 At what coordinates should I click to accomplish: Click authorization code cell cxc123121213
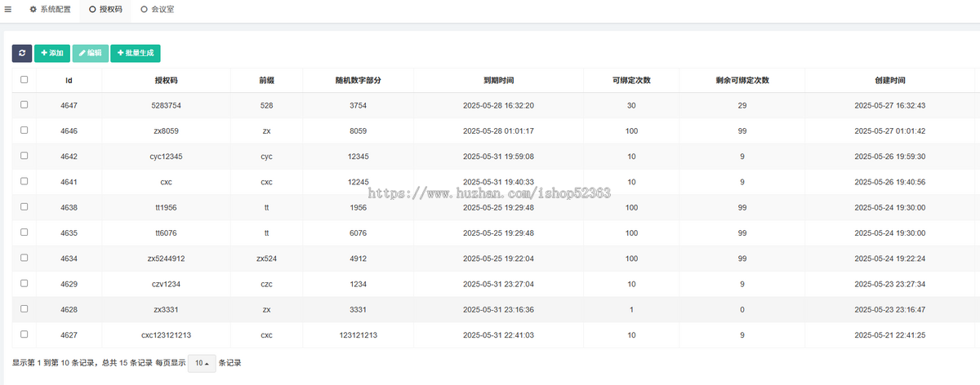coord(167,334)
